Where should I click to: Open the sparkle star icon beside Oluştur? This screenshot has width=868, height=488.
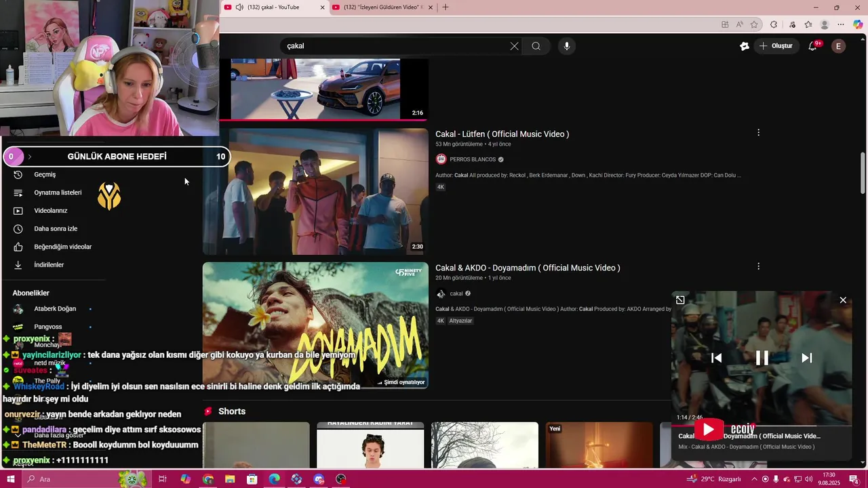[x=745, y=46]
